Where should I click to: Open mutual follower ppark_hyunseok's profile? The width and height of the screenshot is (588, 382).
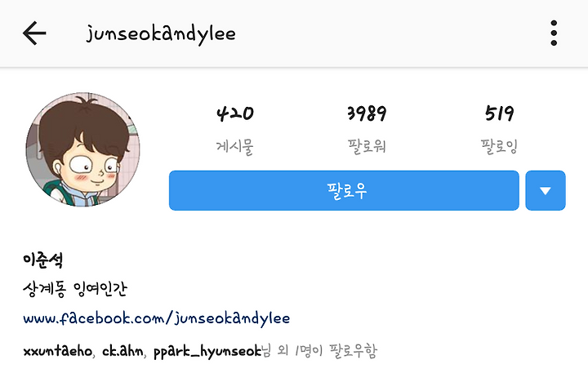point(207,352)
